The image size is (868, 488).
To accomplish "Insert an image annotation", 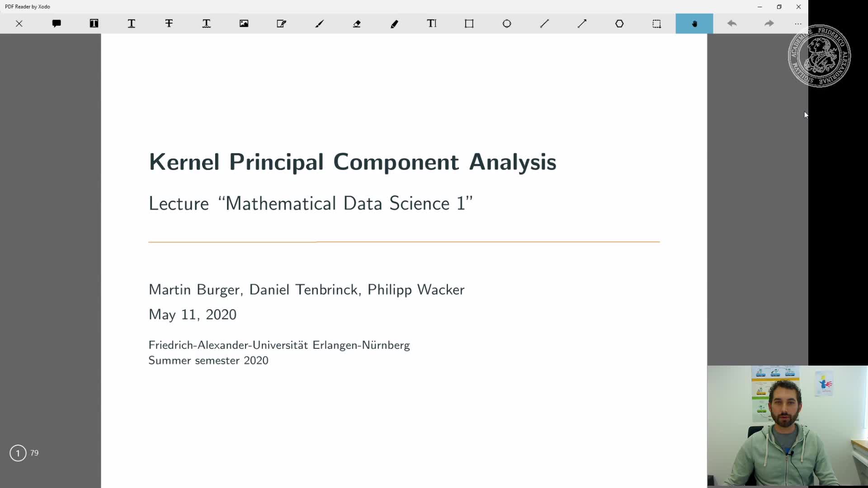I will point(244,23).
